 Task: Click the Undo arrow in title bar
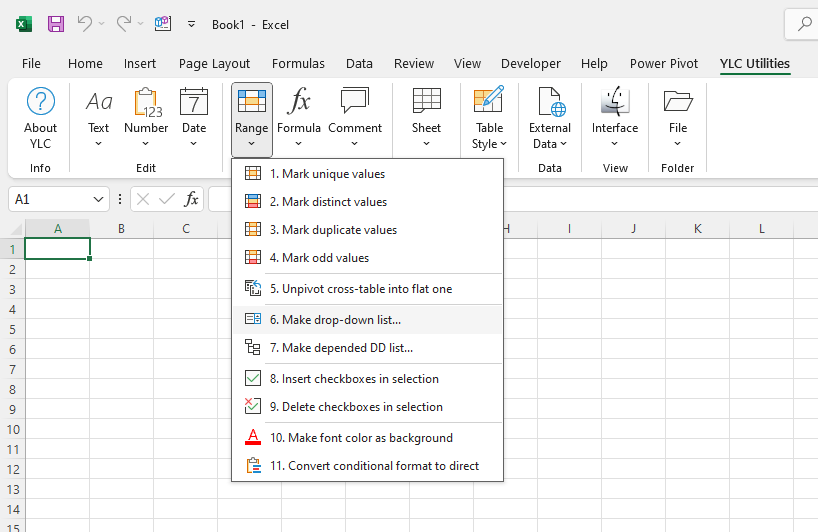click(x=85, y=24)
